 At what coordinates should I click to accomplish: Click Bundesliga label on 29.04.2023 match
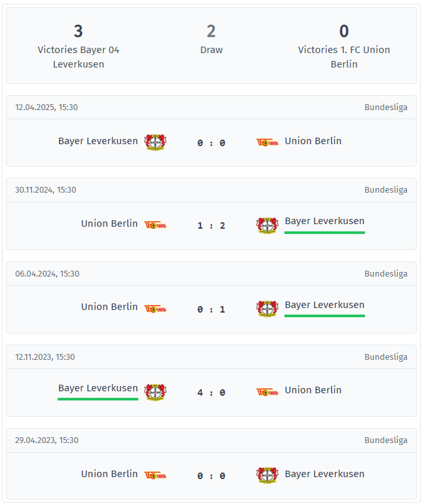(x=386, y=440)
